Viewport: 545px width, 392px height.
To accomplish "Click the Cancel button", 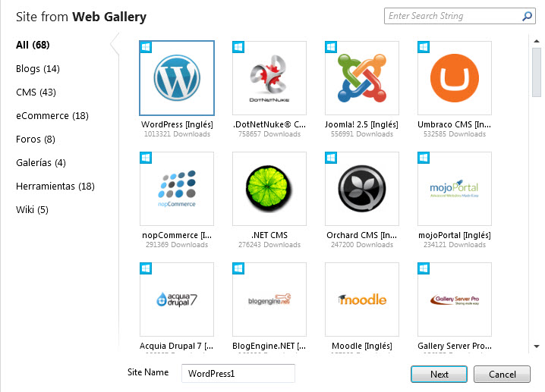I will pyautogui.click(x=502, y=375).
